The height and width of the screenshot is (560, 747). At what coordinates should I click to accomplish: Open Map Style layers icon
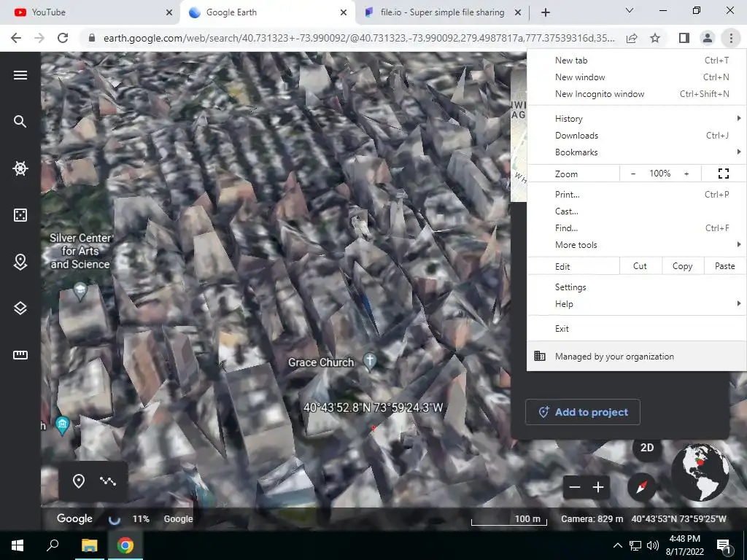tap(20, 308)
